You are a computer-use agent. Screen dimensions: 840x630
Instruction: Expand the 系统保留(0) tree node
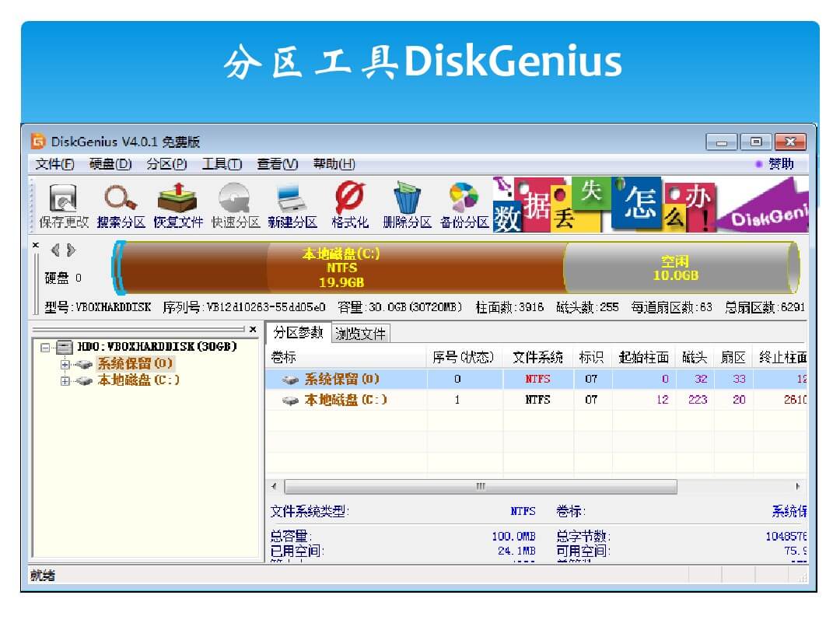tap(65, 364)
